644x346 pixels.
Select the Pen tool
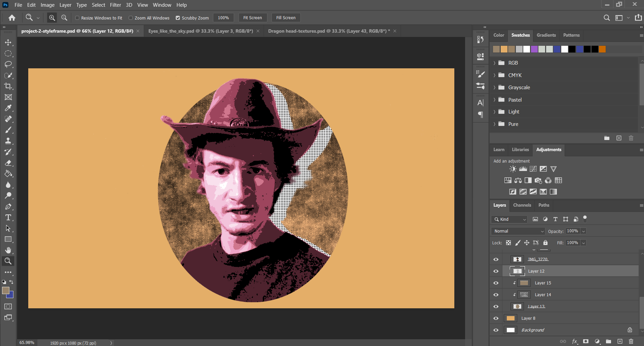(x=8, y=207)
